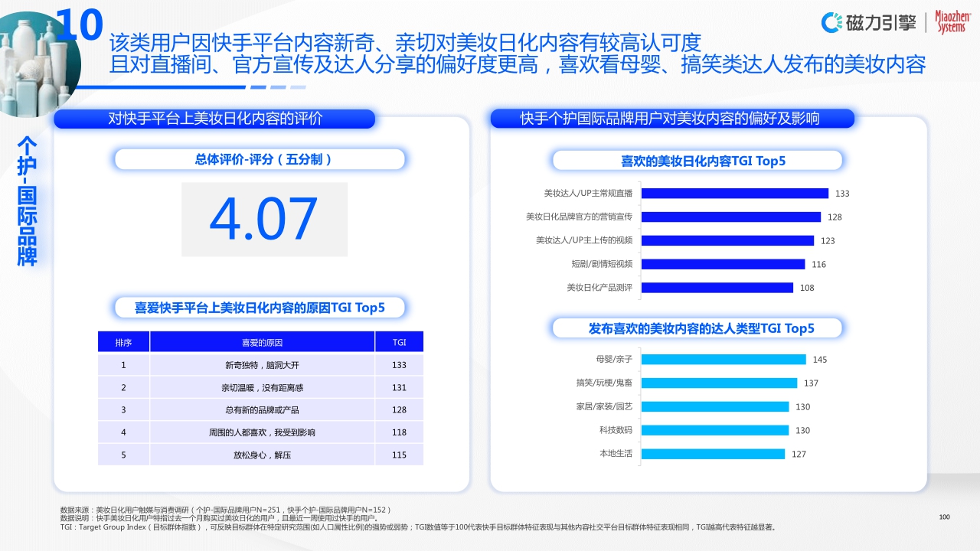Select the light blue bar for 母婴/亲子
The height and width of the screenshot is (551, 980).
(724, 359)
